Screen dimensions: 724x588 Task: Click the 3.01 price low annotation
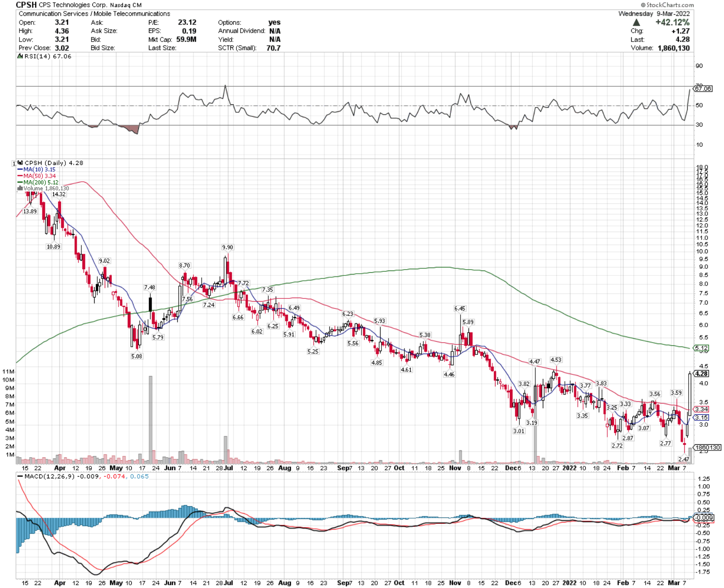(x=519, y=431)
